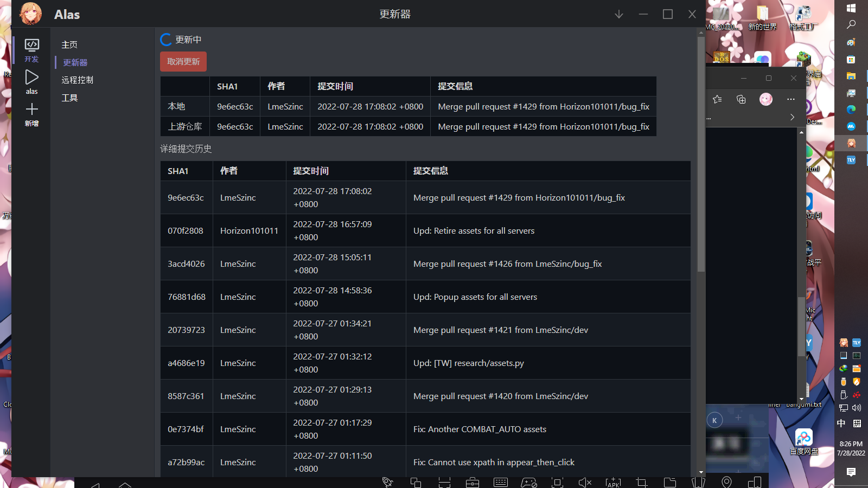Click local SHA1 9e6ec63c in 本地 row
This screenshot has width=868, height=488.
pos(235,107)
